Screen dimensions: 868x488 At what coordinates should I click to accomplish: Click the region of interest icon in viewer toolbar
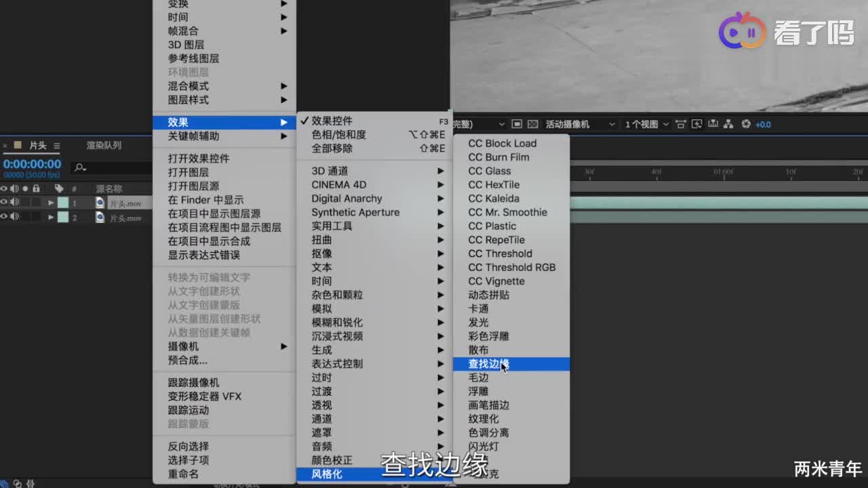click(517, 123)
